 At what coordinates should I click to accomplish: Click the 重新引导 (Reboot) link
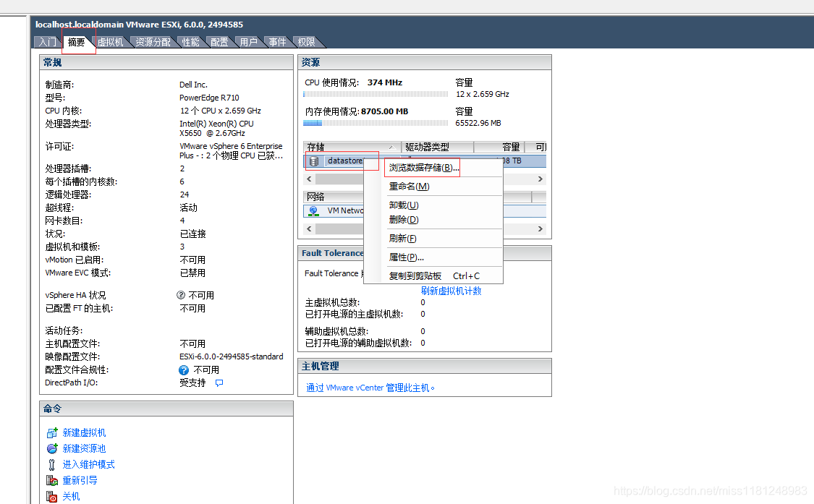point(80,481)
